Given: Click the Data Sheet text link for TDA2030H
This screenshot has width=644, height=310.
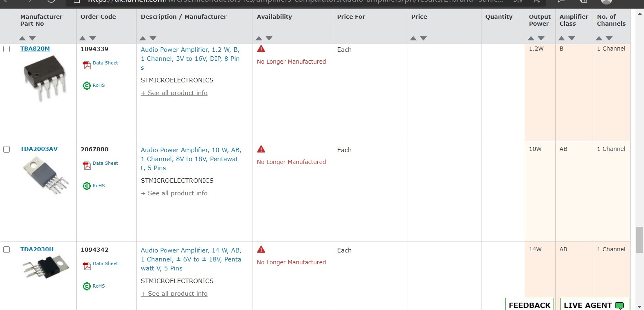Looking at the screenshot, I should click(106, 263).
